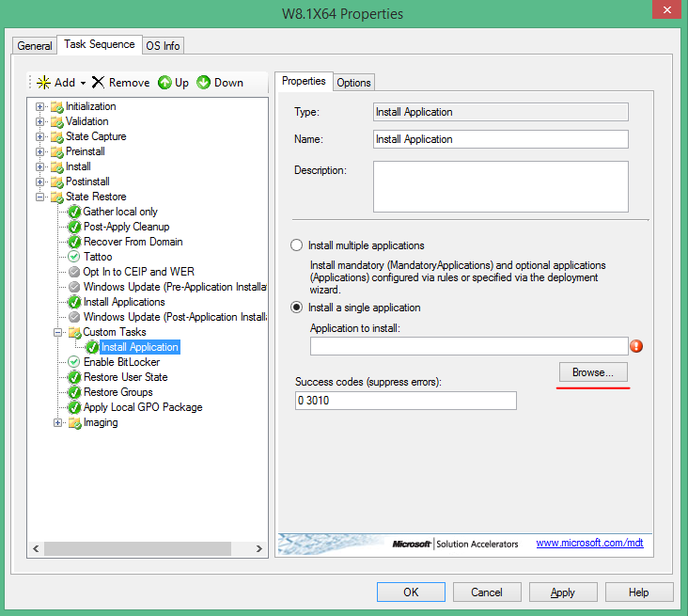This screenshot has height=616, width=688.
Task: Click the green Down arrow icon
Action: (x=203, y=83)
